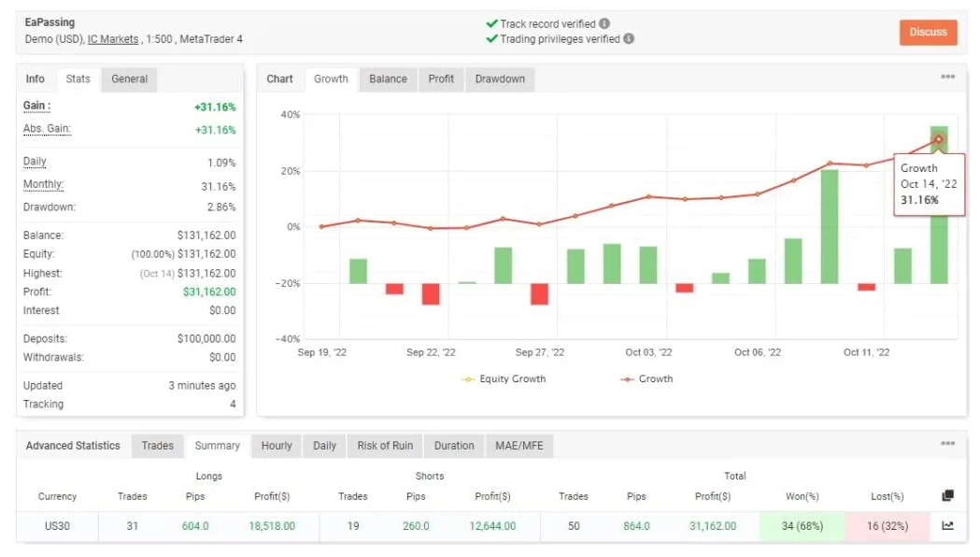This screenshot has width=980, height=557.
Task: Click the chart icon in US30 row
Action: 947,526
